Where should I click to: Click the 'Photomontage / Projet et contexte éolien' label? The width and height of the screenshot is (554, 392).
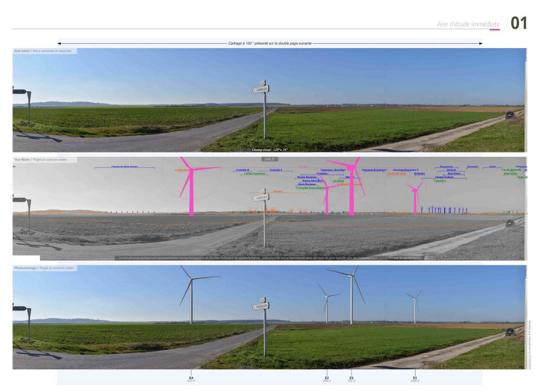click(44, 268)
